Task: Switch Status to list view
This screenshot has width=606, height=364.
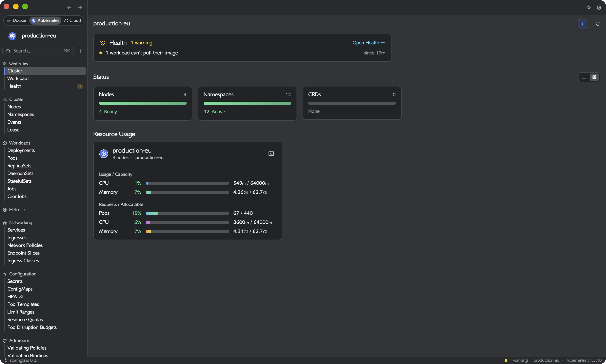Action: pyautogui.click(x=584, y=77)
